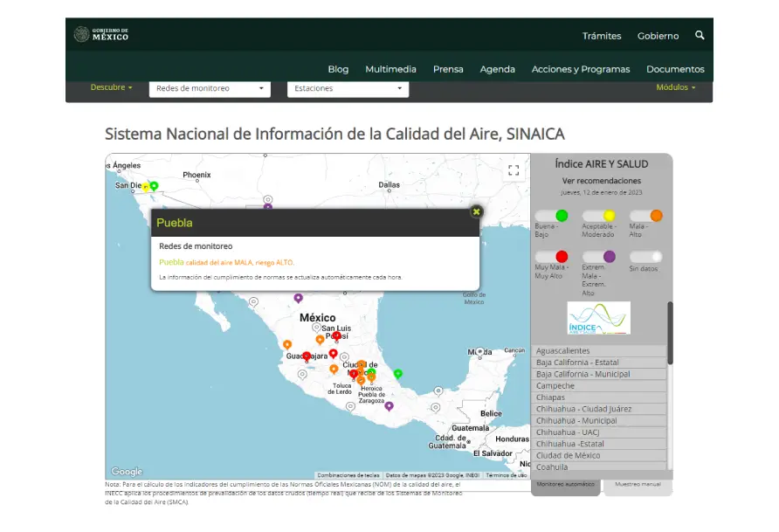Open Trámites menu item

point(602,36)
